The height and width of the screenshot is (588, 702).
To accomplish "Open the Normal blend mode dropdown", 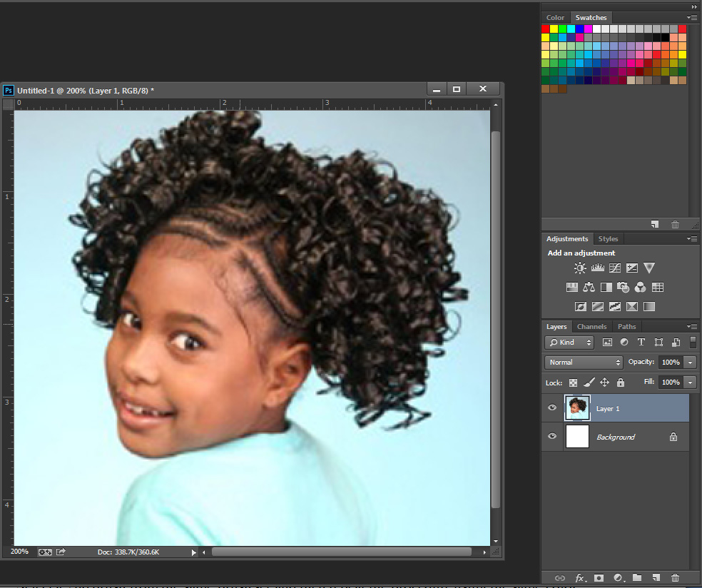I will (x=584, y=363).
